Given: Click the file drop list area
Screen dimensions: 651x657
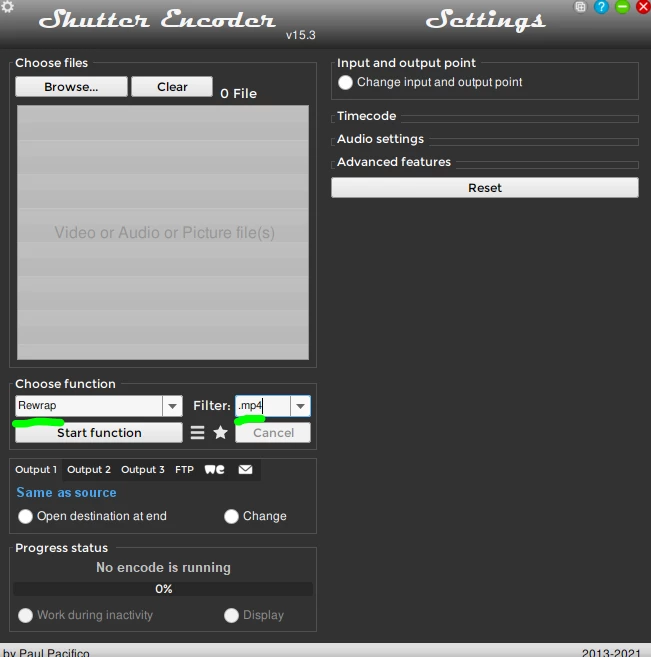Looking at the screenshot, I should tap(163, 233).
